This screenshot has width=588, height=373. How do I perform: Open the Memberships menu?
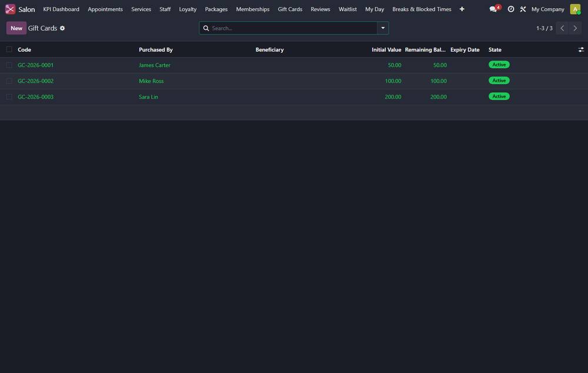(252, 9)
